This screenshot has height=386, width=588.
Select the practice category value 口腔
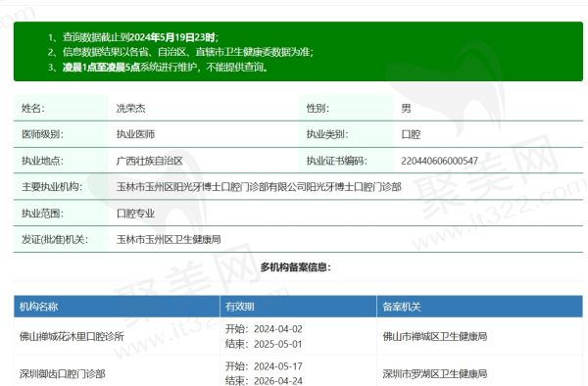[411, 134]
